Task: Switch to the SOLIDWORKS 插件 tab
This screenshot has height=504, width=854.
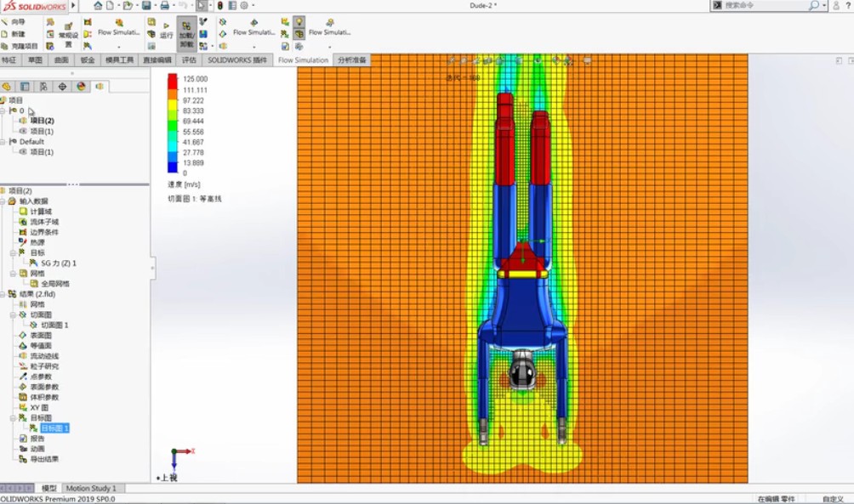Action: pyautogui.click(x=237, y=59)
